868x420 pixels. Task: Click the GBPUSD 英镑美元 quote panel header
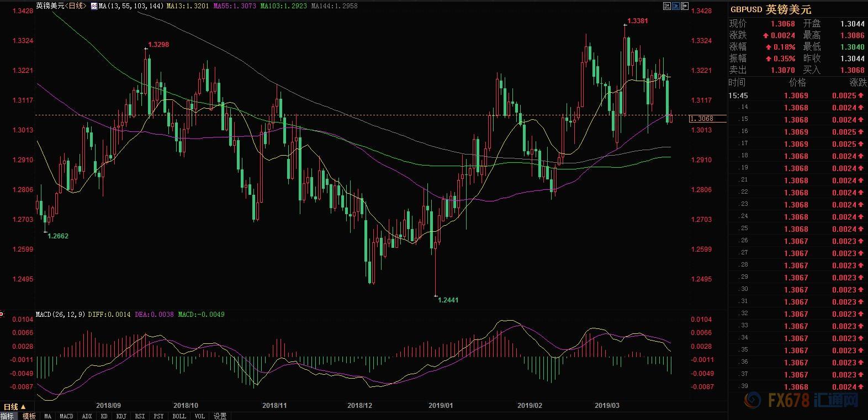click(x=771, y=9)
